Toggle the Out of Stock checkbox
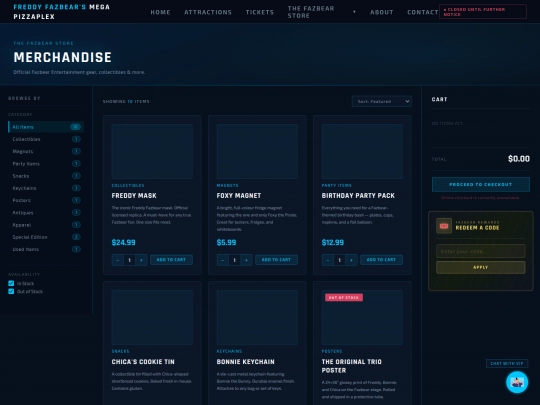Screen dimensions: 540x405 pyautogui.click(x=11, y=291)
